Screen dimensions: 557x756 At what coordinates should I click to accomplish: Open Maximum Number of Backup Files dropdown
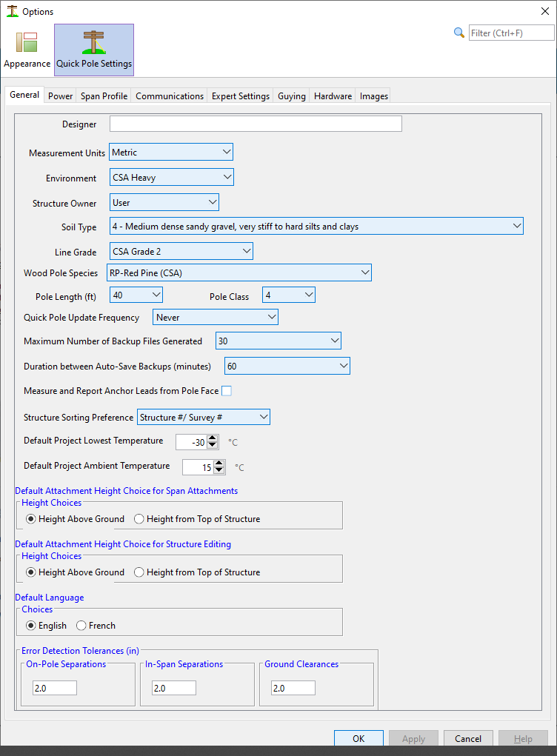(278, 341)
